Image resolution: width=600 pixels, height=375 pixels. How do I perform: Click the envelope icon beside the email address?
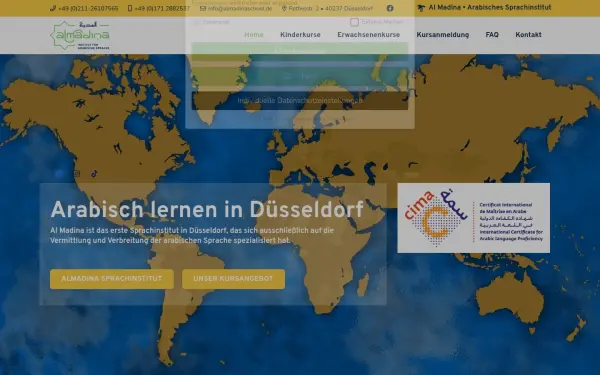pos(203,8)
